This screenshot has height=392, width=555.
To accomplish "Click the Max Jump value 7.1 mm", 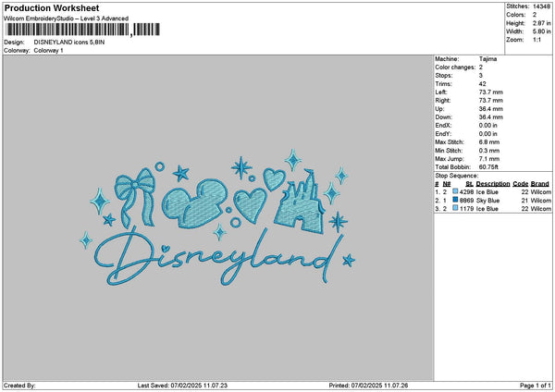I will tap(489, 159).
